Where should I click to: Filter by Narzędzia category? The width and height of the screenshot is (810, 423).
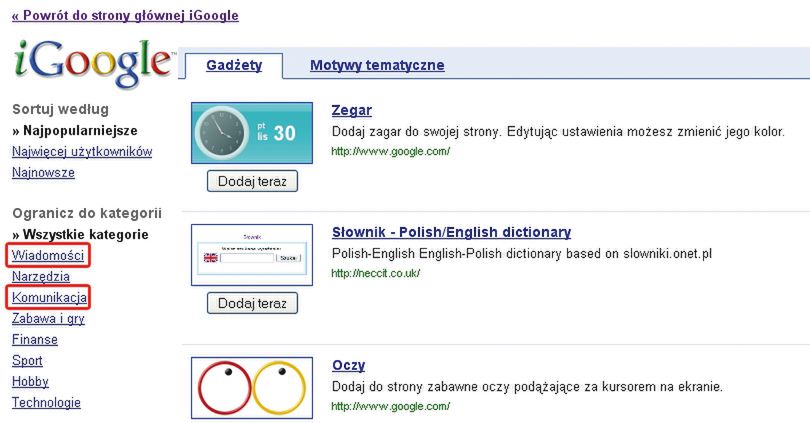(41, 276)
